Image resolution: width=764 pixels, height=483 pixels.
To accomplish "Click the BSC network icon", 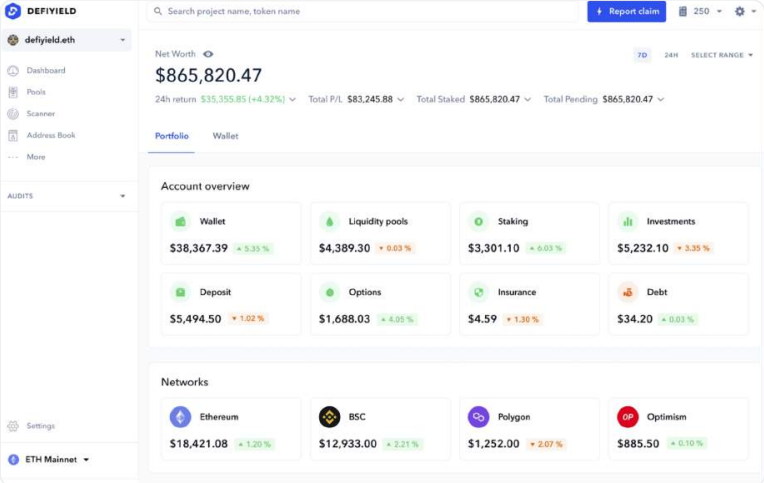I will [x=329, y=417].
